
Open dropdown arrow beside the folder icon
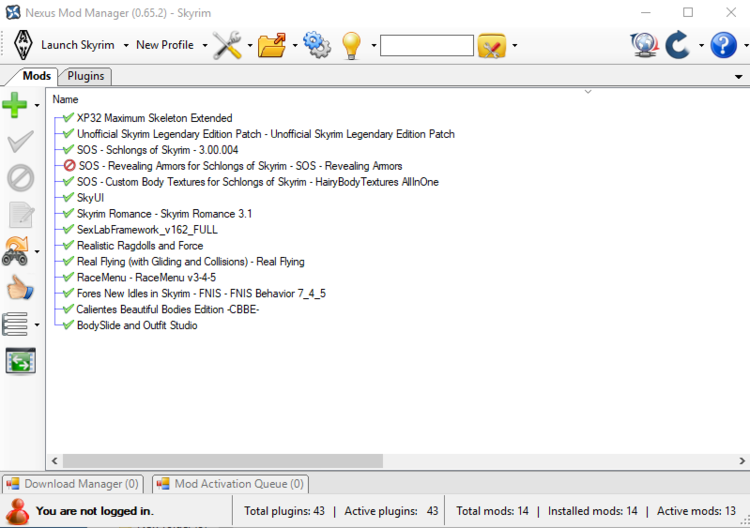[x=295, y=45]
